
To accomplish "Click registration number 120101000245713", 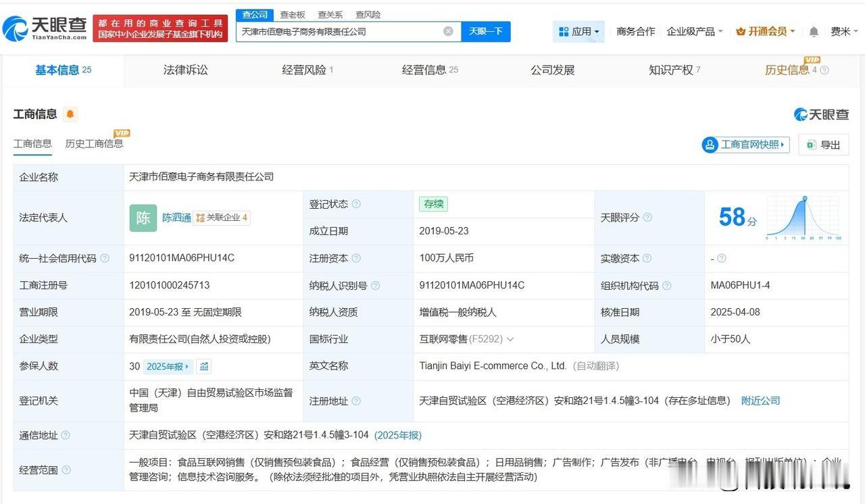I will (170, 285).
